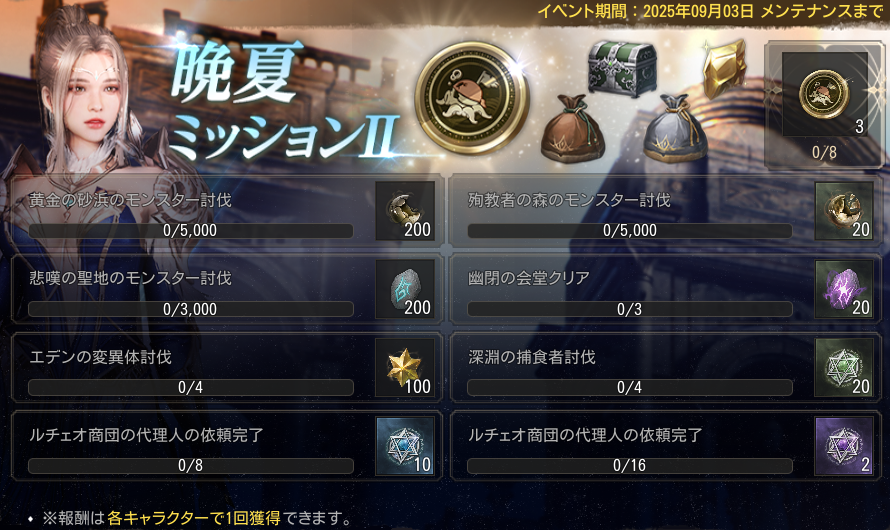Click the coin completion reward box showing 0/8
The width and height of the screenshot is (890, 530).
point(824,106)
